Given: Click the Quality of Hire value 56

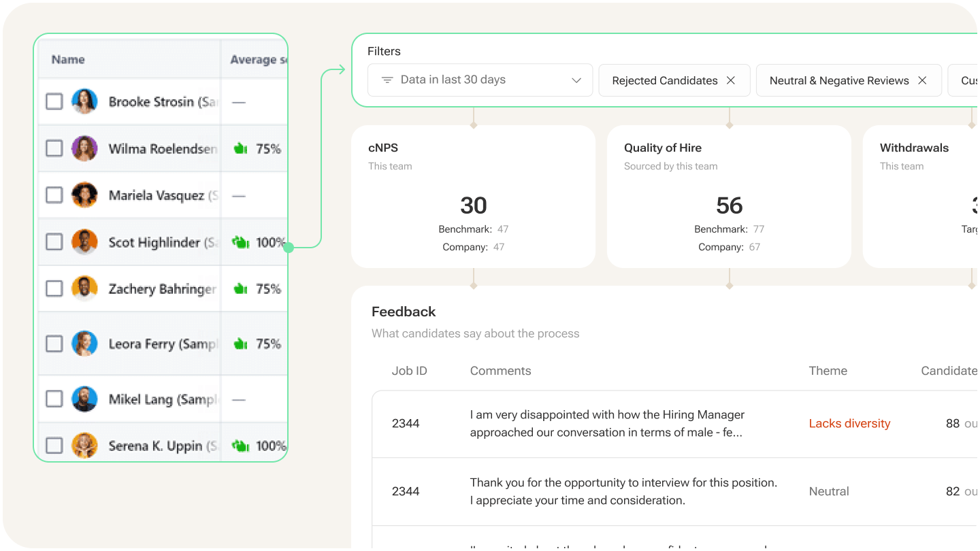Looking at the screenshot, I should click(729, 205).
